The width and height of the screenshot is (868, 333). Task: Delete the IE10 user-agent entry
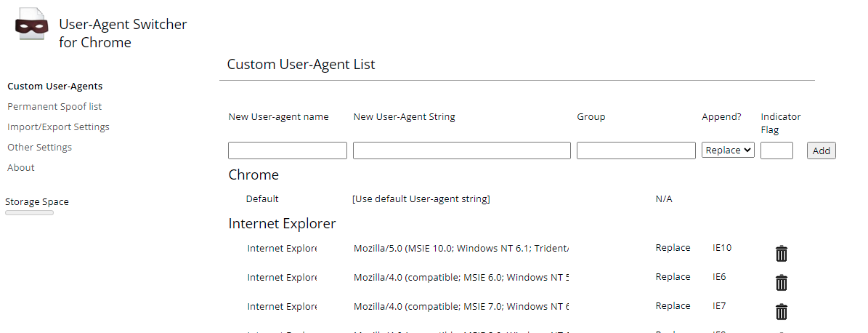tap(781, 254)
